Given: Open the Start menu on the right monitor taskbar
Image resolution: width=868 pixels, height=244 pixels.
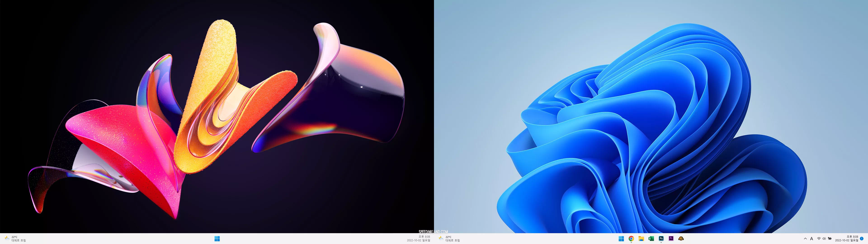Looking at the screenshot, I should [x=621, y=239].
